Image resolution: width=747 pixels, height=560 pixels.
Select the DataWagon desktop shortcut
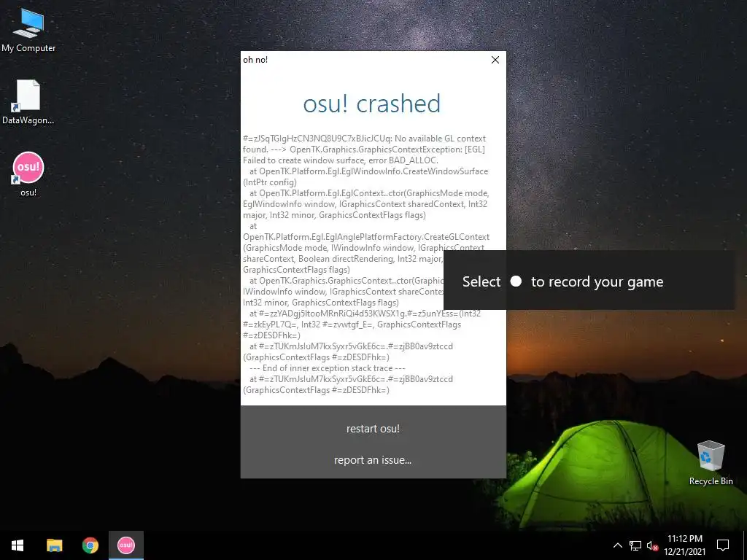[28, 102]
